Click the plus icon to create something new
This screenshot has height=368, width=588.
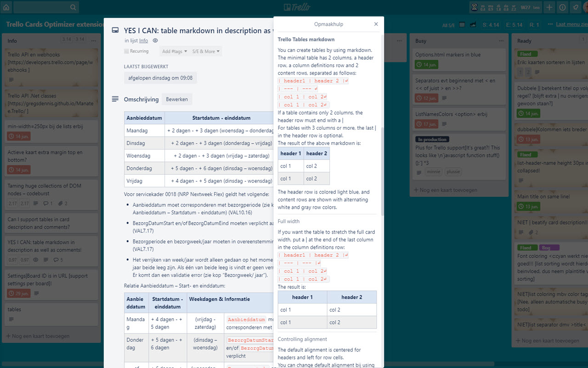[549, 7]
